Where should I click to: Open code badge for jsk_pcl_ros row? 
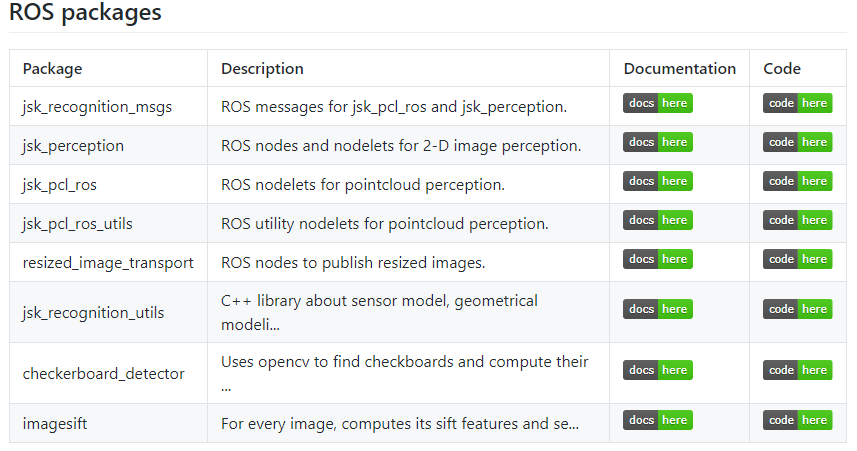[797, 181]
